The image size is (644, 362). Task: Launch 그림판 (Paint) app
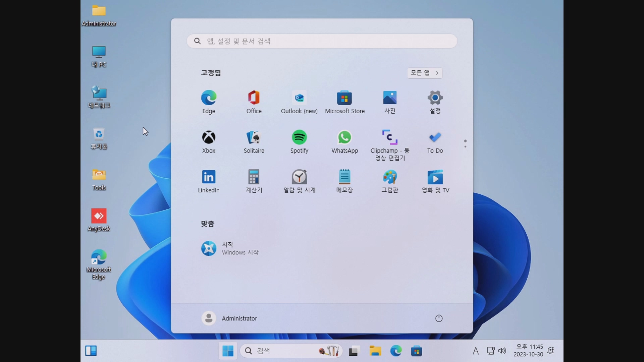(x=390, y=181)
